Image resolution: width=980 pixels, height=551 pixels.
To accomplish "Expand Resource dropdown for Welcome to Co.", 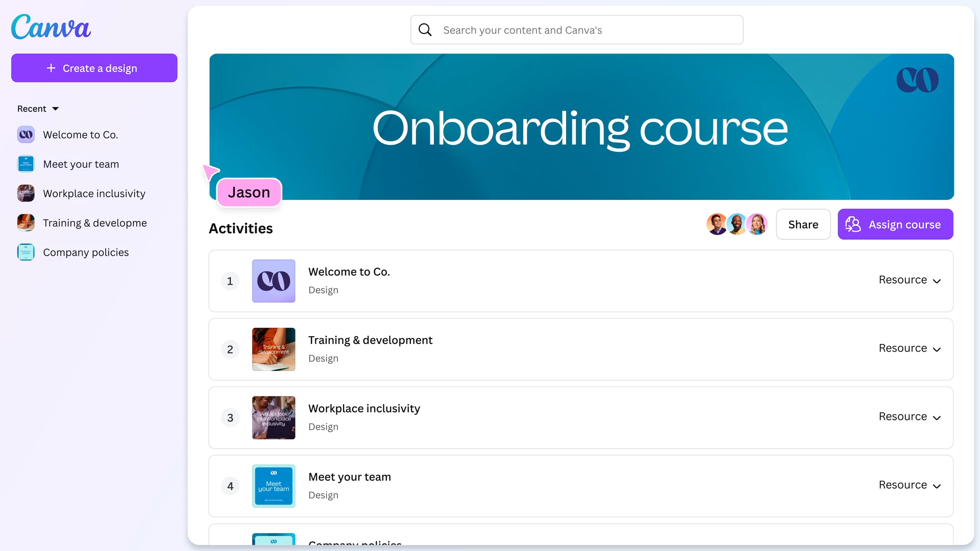I will coord(910,280).
